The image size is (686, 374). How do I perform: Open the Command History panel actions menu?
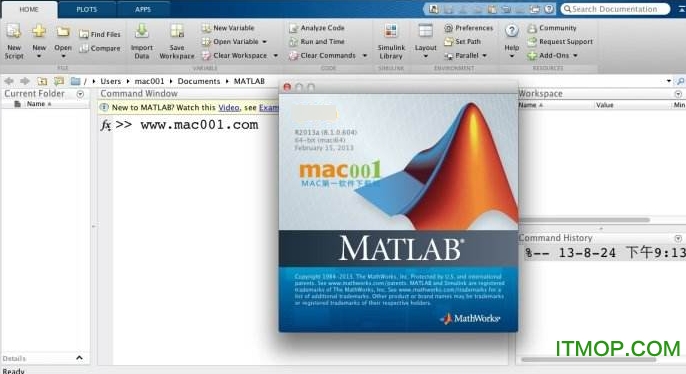click(x=678, y=238)
